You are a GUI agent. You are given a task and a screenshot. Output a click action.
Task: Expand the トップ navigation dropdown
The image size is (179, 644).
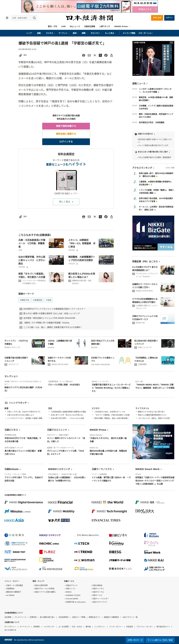pos(30,33)
